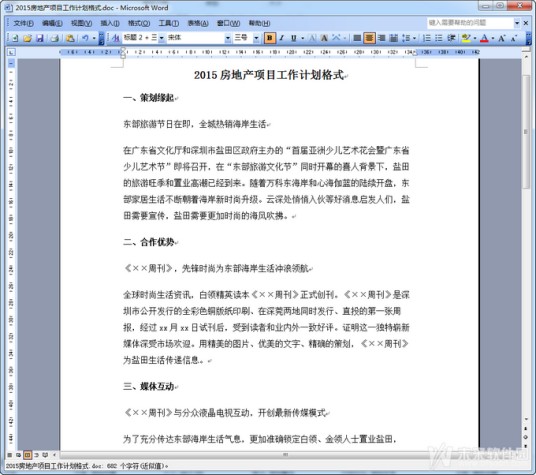Click the horizontal scrollbar left arrow

54,455
